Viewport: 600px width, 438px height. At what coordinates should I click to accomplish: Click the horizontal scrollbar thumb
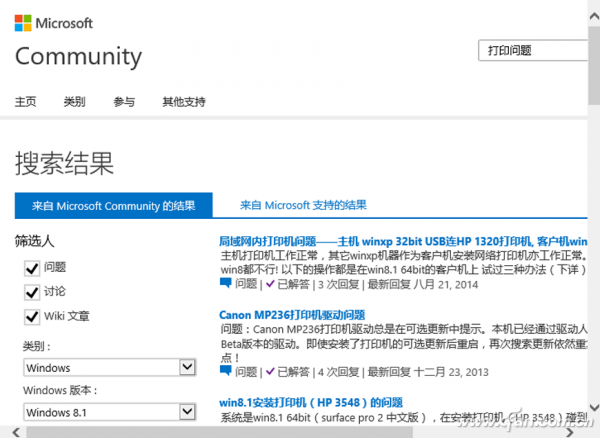[220, 433]
